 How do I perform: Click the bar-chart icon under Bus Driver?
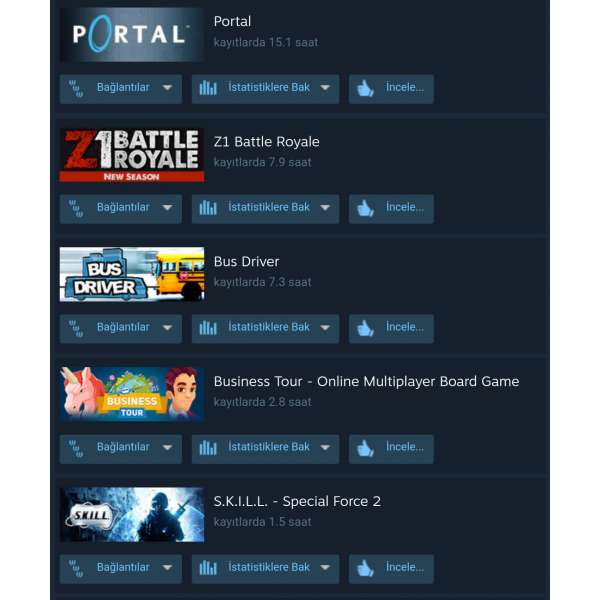208,328
